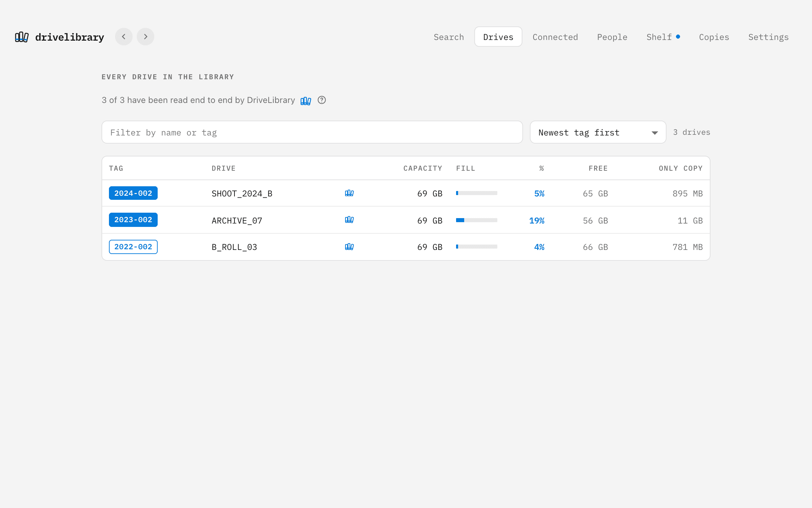The image size is (812, 508).
Task: Click the fill bar for ARCHIVE_07
Action: click(477, 220)
